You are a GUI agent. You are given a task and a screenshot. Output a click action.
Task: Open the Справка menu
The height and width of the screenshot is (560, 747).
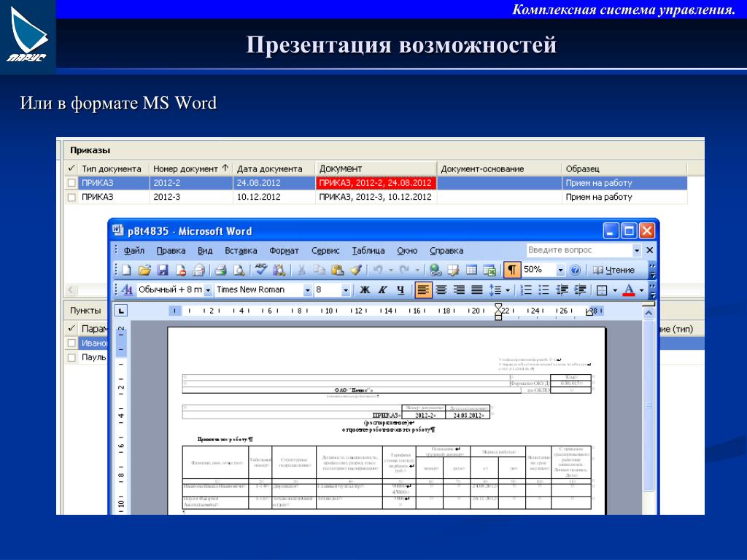pyautogui.click(x=446, y=251)
